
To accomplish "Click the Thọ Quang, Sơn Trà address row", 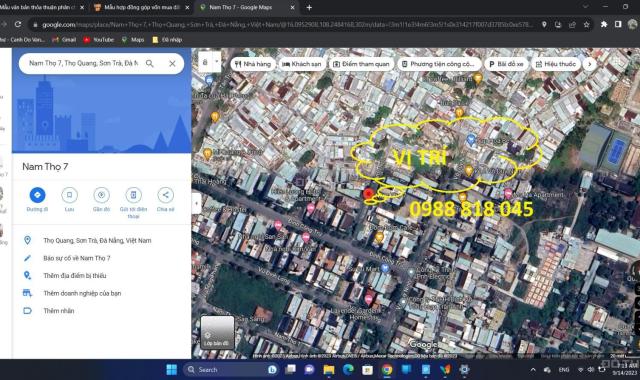I will coord(102,240).
